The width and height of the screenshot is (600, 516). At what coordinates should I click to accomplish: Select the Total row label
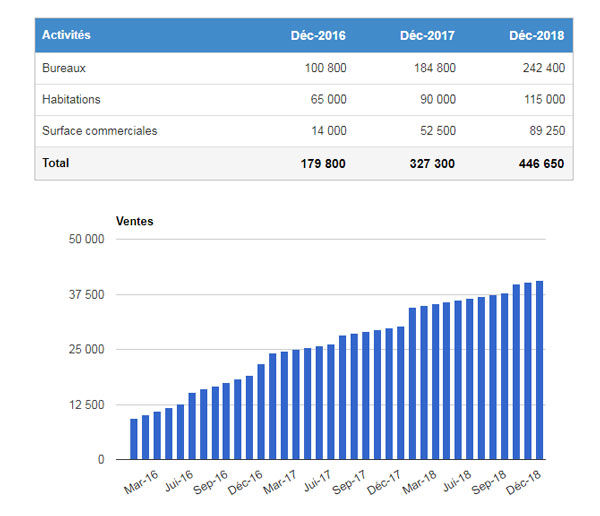[x=55, y=163]
